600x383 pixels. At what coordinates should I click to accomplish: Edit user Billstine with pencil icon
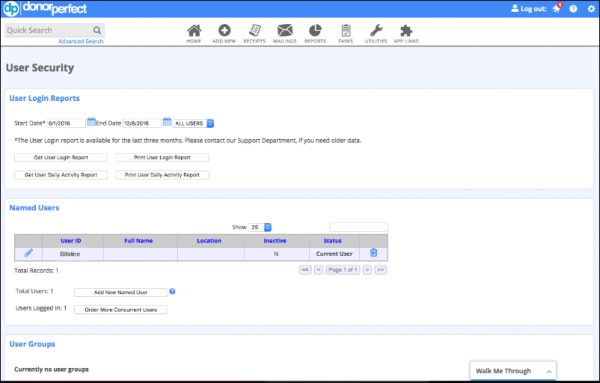(29, 253)
